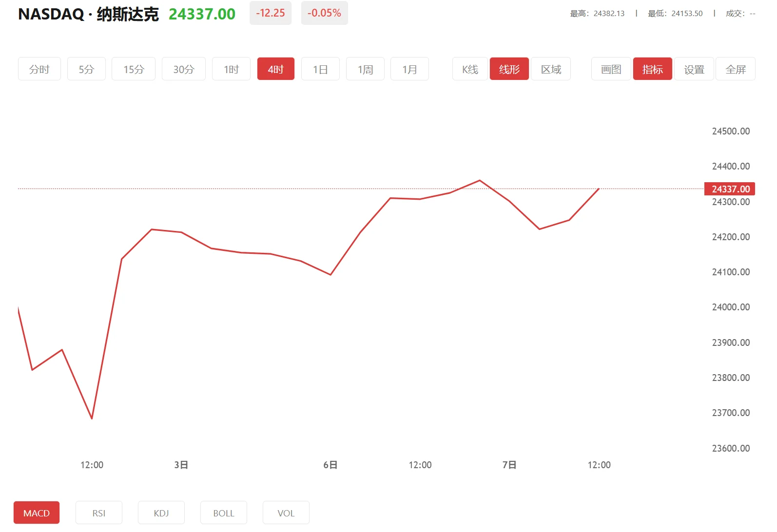Open the 设置 settings

694,69
